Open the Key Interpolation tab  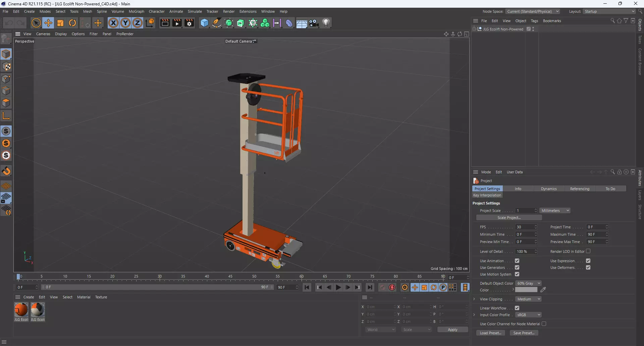pyautogui.click(x=487, y=195)
